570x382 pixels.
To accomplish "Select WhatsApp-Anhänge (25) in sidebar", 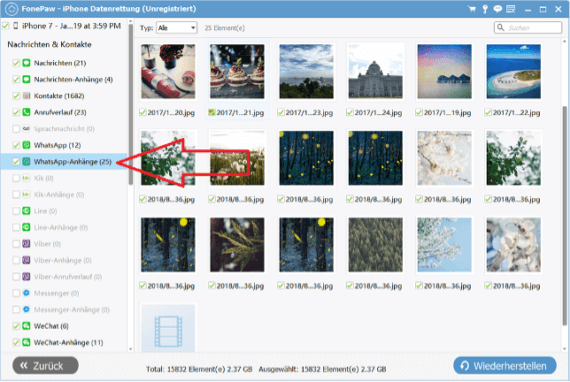I will click(x=64, y=162).
